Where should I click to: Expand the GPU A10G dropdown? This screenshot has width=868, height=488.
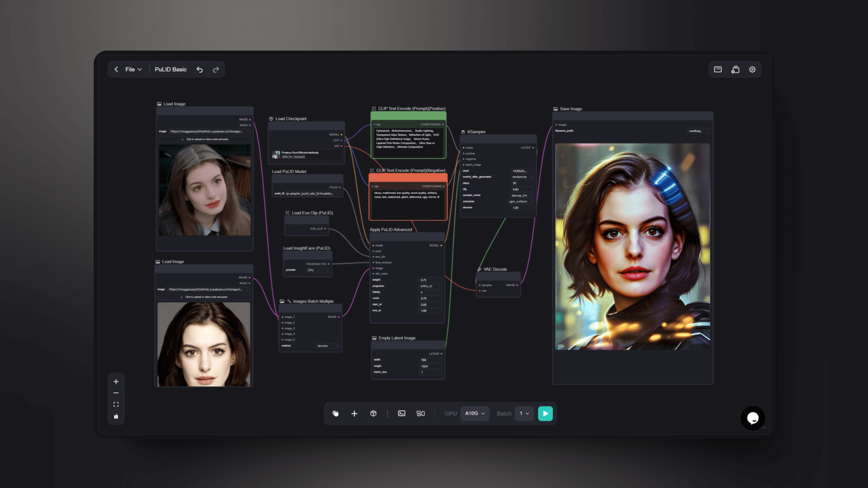pos(475,413)
